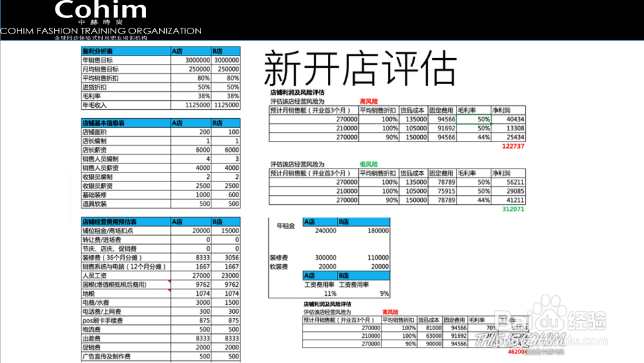
Task: Click the 年租金 value 180000
Action: 378,231
